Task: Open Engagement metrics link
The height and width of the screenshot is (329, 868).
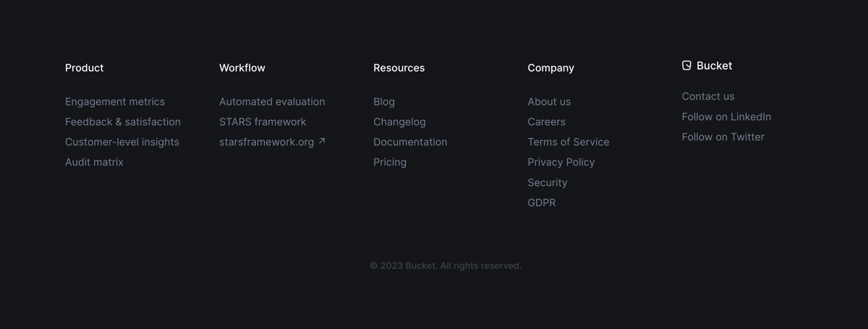Action: [x=115, y=102]
